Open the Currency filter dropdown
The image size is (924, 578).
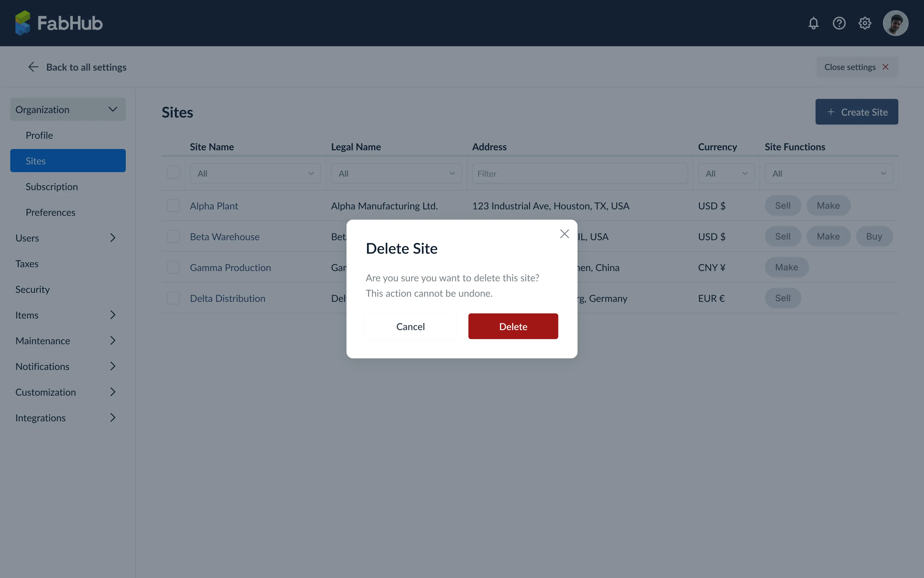(726, 173)
